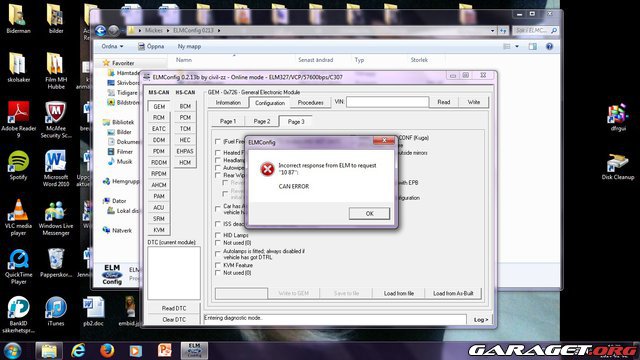Viewport: 640px width, 360px height.
Task: Click the Clear DTC button
Action: [x=174, y=319]
